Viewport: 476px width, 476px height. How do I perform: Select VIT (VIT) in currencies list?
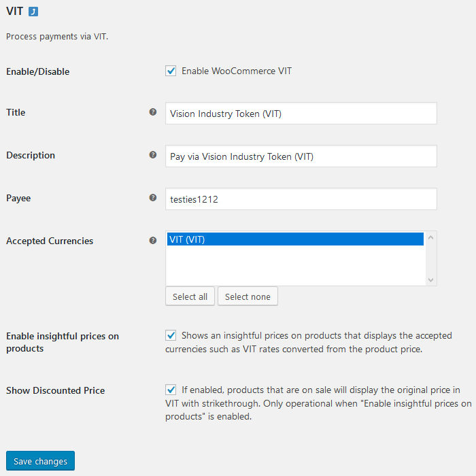pos(294,239)
